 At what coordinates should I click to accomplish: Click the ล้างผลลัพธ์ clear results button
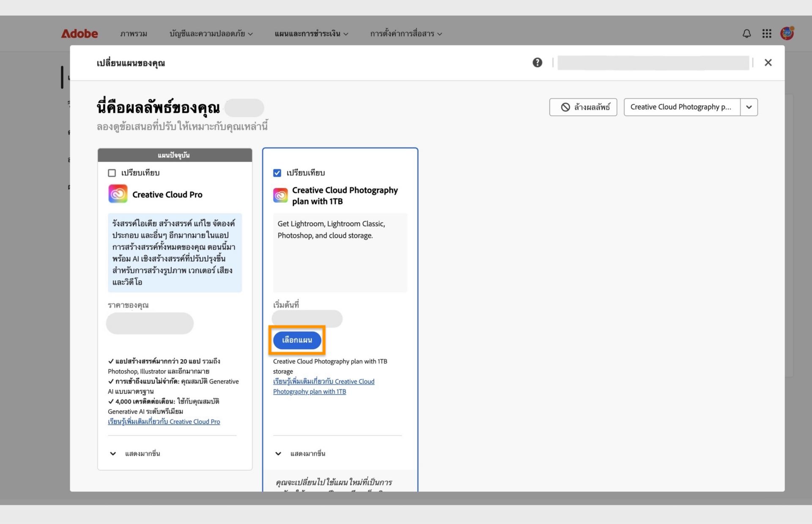[x=583, y=107]
